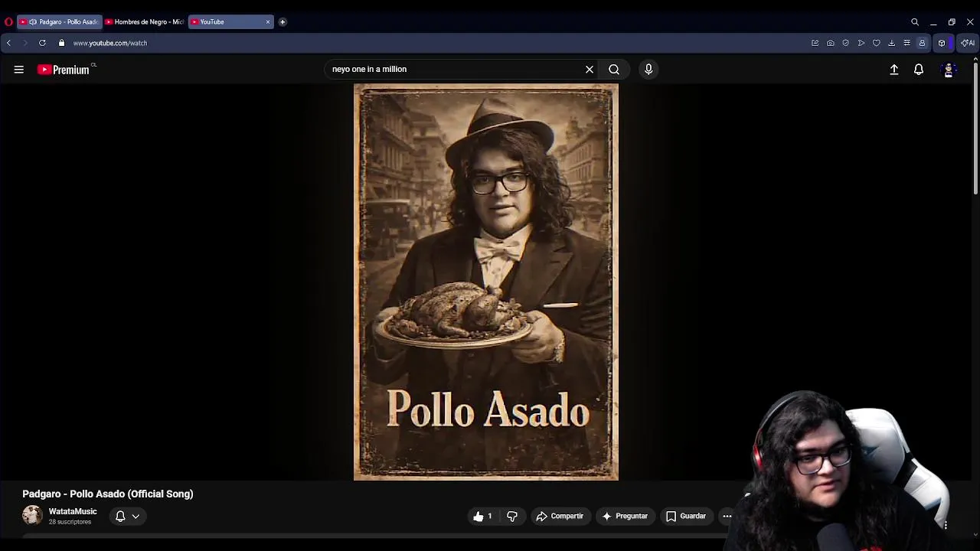
Task: Close the YouTube tab
Action: click(268, 22)
